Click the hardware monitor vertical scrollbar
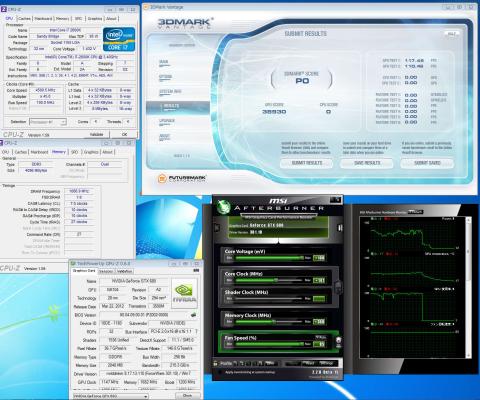 coord(468,287)
